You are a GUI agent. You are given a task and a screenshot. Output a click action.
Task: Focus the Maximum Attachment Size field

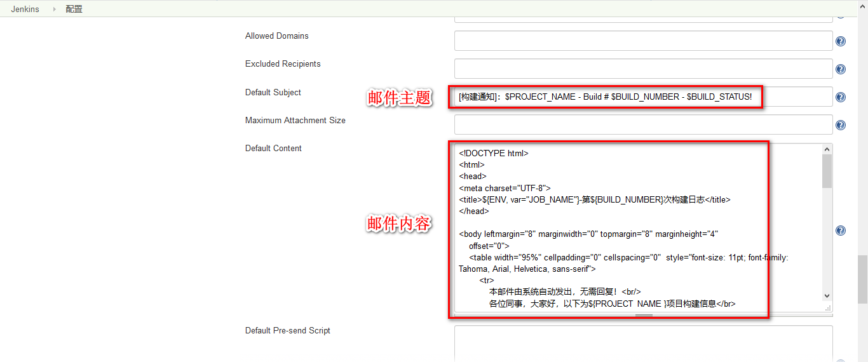(643, 124)
